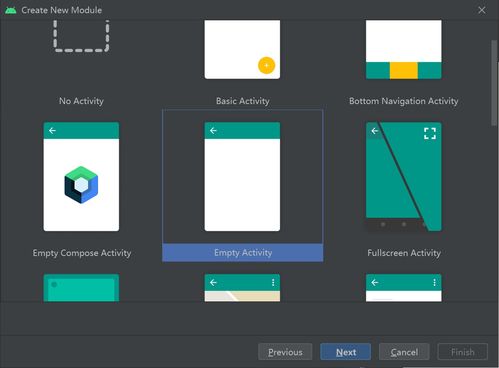Click the three-dot overflow icon on the map template

(273, 283)
